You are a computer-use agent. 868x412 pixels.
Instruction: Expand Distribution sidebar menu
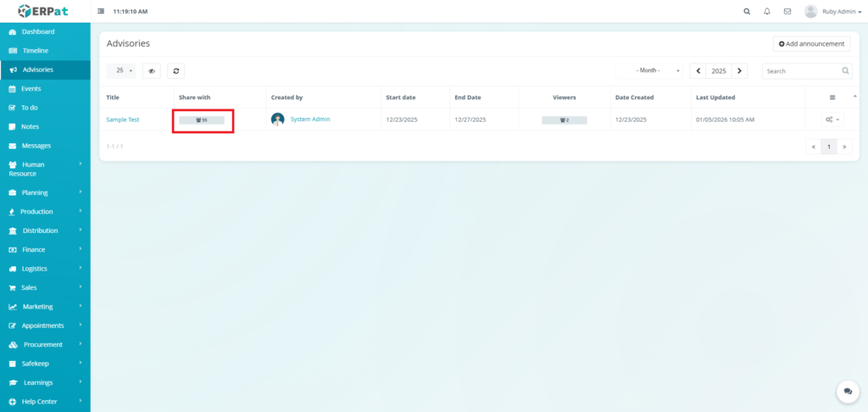[45, 231]
